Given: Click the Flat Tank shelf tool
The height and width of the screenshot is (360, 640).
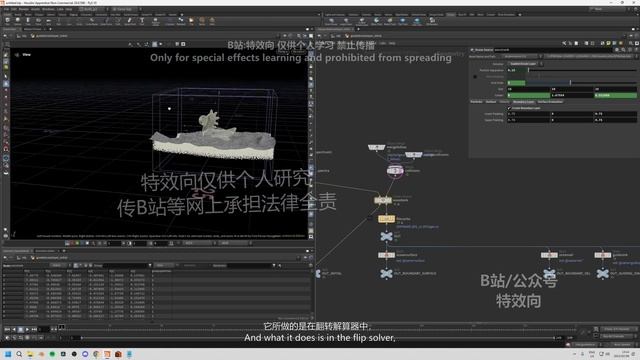Looking at the screenshot, I should point(402,21).
